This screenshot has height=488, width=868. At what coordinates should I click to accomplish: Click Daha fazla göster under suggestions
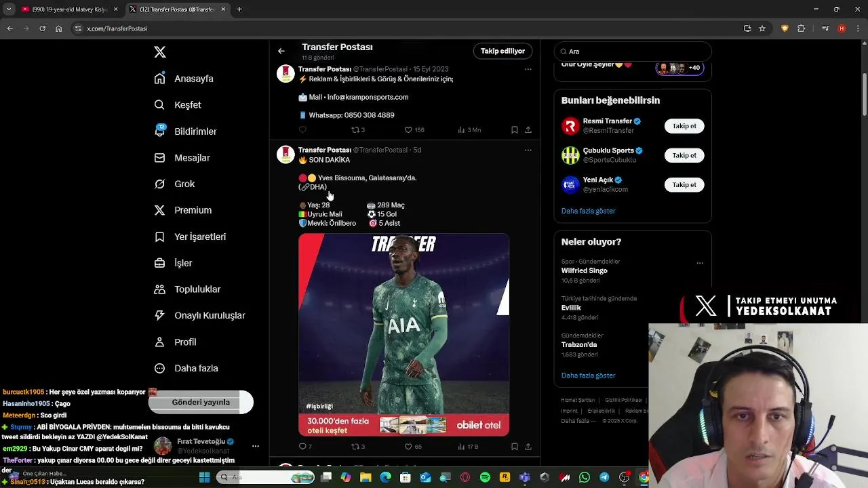pos(588,211)
